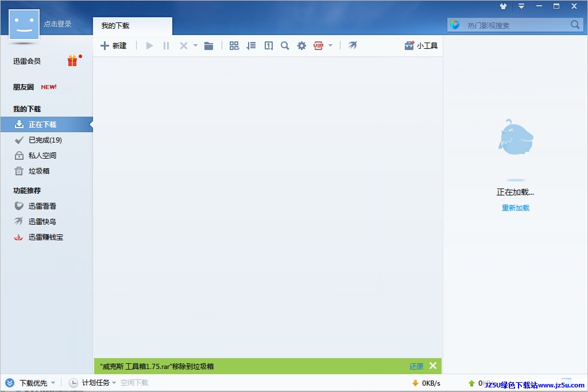588x392 pixels.
Task: Click the 下载优先 round icon
Action: (10, 383)
